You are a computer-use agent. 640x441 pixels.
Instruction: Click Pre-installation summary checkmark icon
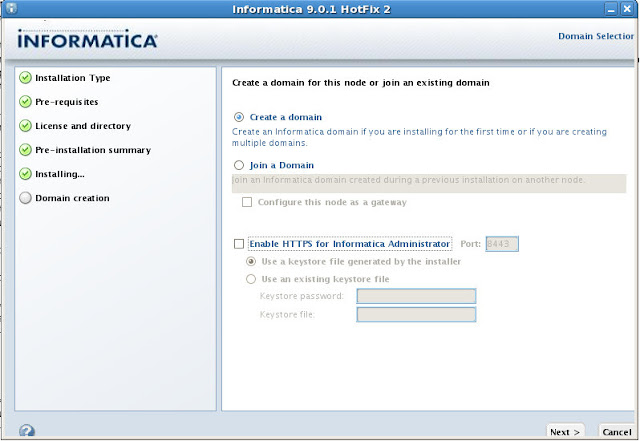coord(25,150)
